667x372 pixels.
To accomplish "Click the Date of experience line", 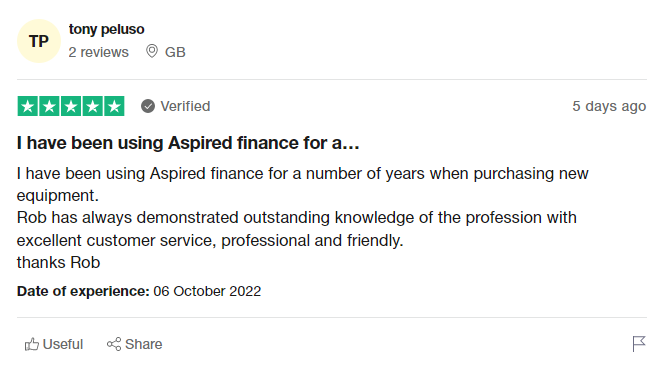I will [x=139, y=291].
